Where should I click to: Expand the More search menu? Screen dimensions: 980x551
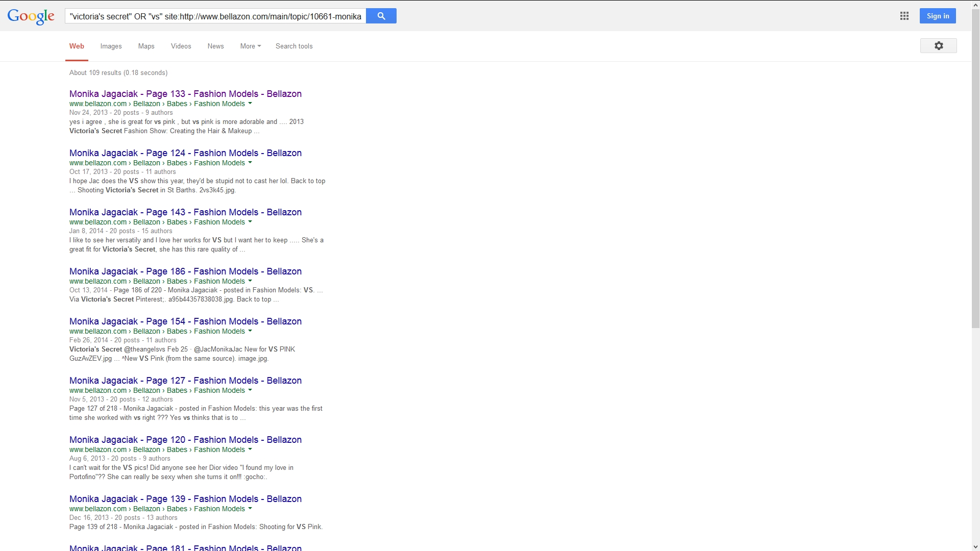click(250, 46)
